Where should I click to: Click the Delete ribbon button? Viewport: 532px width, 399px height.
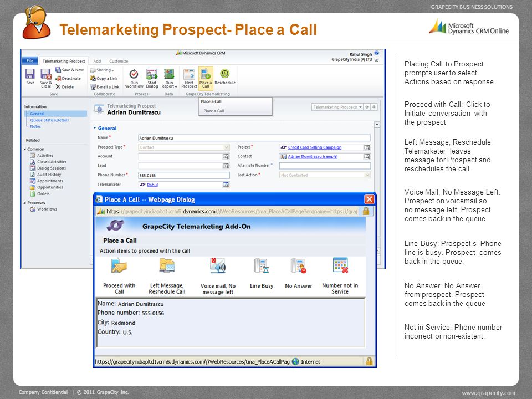65,87
